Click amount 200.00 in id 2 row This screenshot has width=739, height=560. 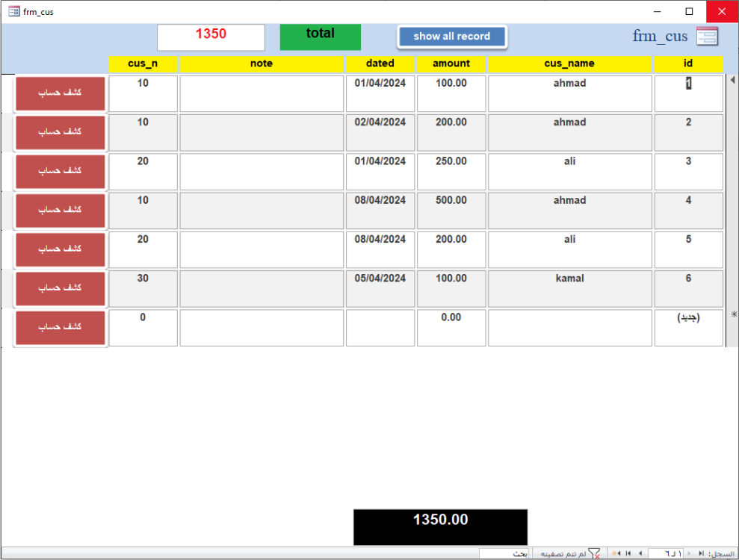pos(451,132)
